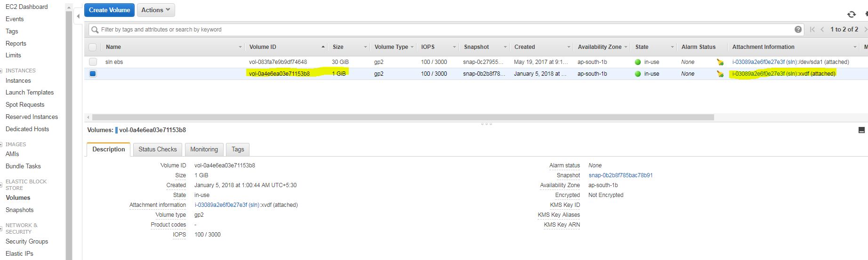Image resolution: width=868 pixels, height=260 pixels.
Task: Click the Create Volume button
Action: (x=109, y=10)
